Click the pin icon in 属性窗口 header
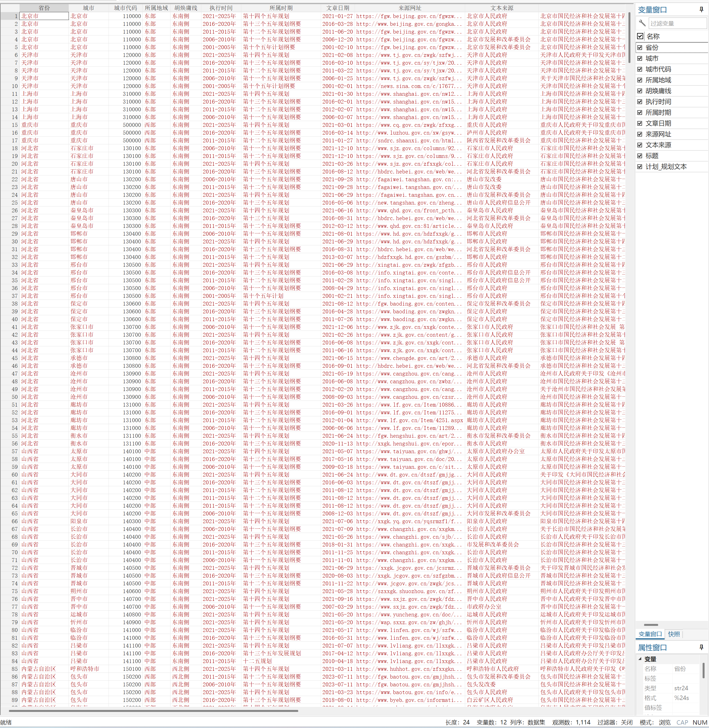This screenshot has width=709, height=728. [701, 647]
